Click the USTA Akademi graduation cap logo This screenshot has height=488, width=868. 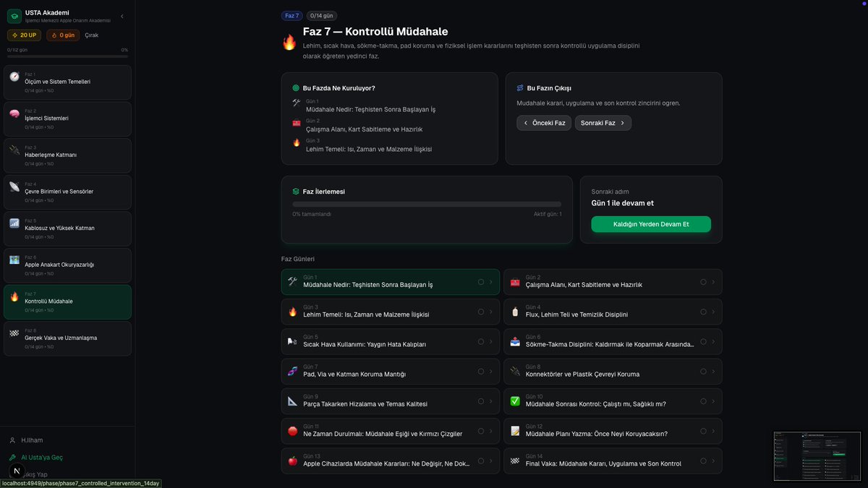pos(14,16)
